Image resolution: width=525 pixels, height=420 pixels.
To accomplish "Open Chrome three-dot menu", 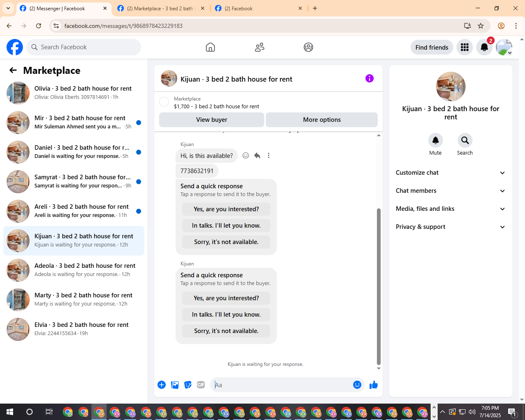I will click(x=516, y=26).
